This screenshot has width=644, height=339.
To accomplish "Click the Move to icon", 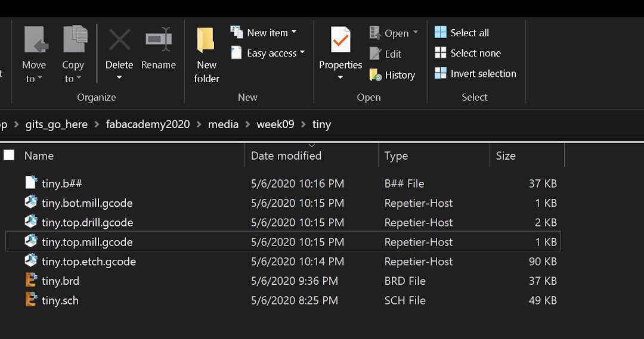I will tap(35, 41).
